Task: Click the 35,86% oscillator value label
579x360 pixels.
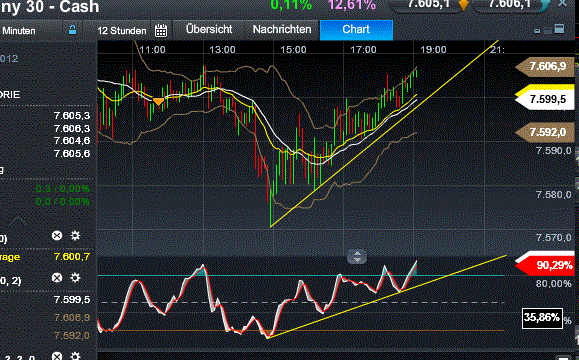Action: coord(542,318)
